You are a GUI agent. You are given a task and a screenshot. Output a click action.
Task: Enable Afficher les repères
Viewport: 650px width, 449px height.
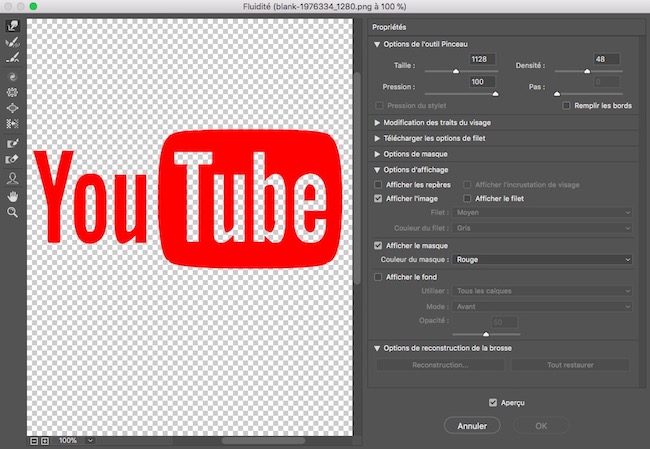tap(378, 184)
